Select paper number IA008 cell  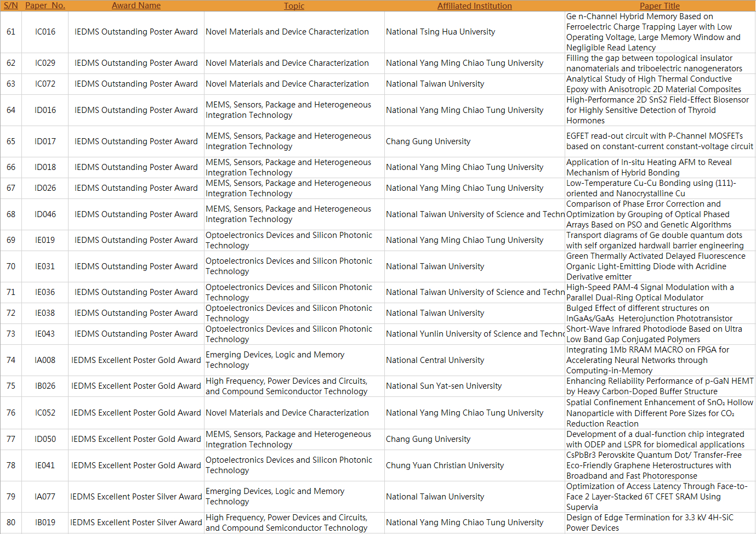click(45, 360)
